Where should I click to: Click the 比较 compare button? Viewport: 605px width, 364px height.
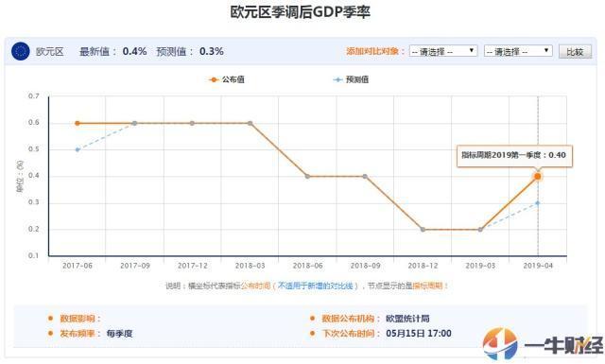(x=575, y=51)
